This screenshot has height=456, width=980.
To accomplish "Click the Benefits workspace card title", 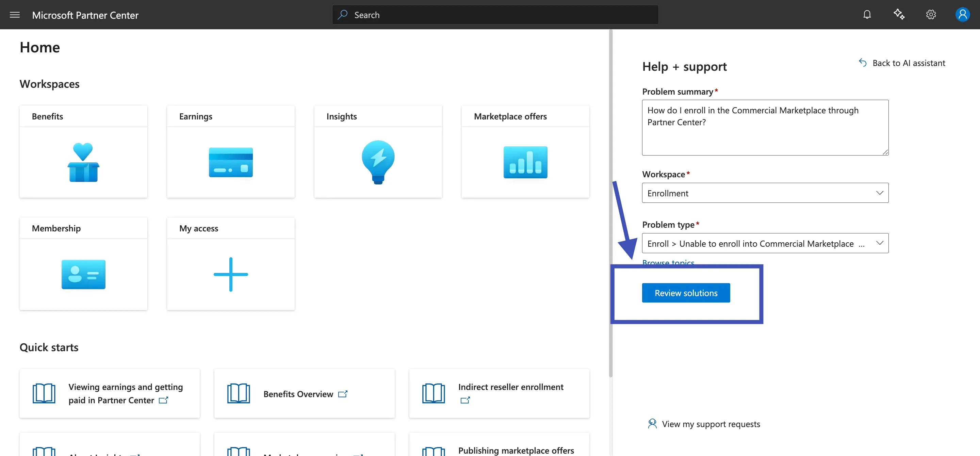I will pyautogui.click(x=48, y=116).
